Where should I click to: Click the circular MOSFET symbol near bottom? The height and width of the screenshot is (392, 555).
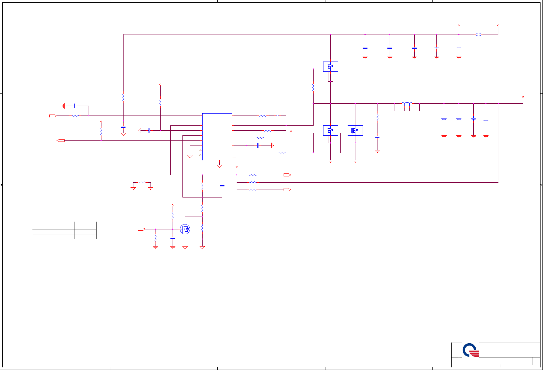pos(185,229)
